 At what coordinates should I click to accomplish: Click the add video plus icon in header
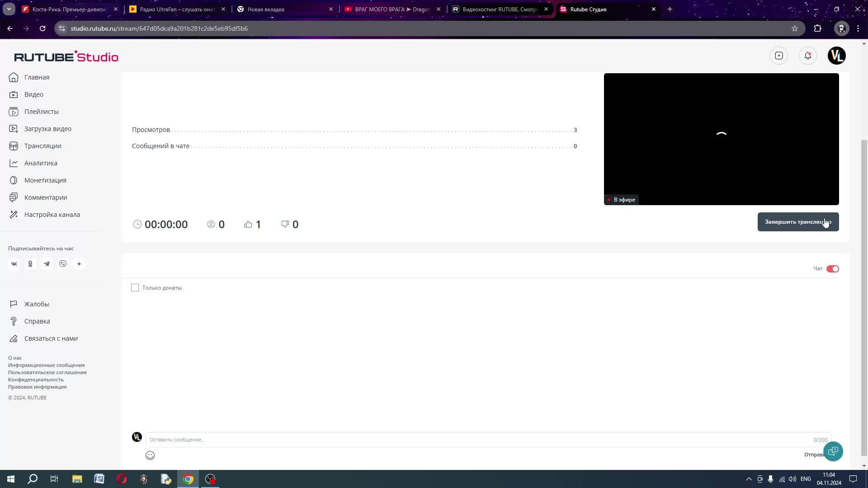click(x=778, y=56)
